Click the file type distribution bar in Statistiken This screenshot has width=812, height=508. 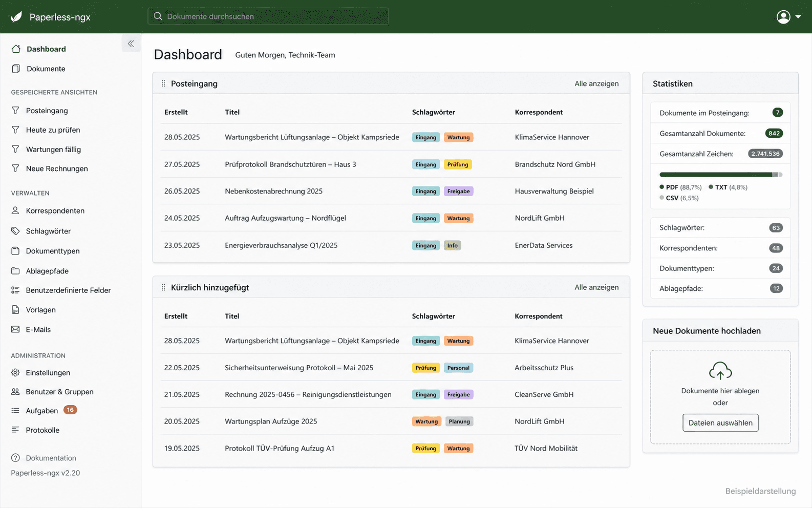(721, 175)
